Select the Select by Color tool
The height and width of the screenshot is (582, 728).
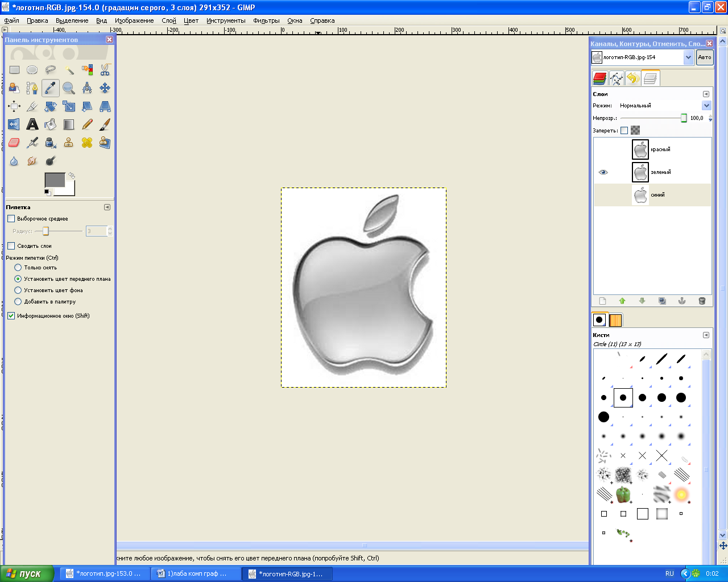(87, 70)
